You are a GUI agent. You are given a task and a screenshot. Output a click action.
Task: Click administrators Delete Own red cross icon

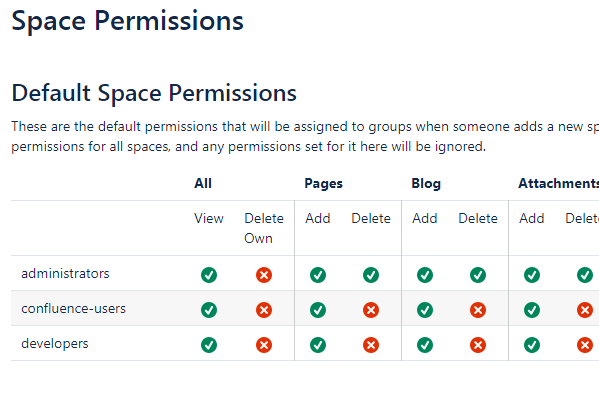(264, 275)
